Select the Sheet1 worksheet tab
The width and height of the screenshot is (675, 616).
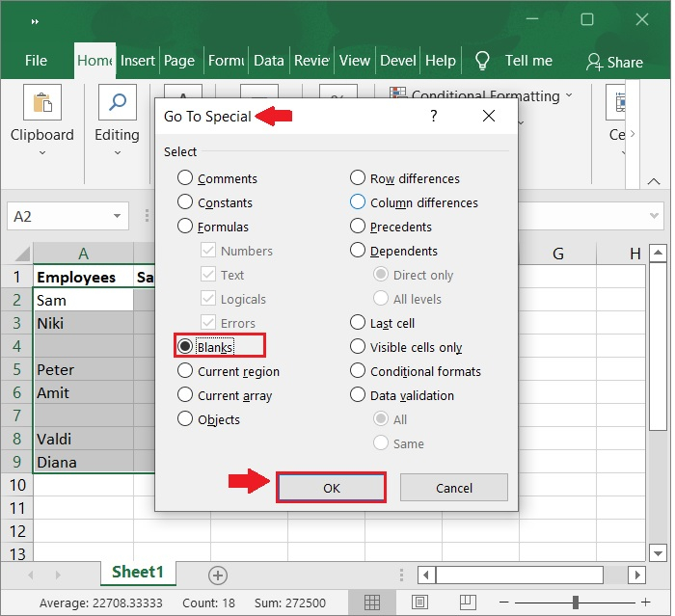pos(138,573)
